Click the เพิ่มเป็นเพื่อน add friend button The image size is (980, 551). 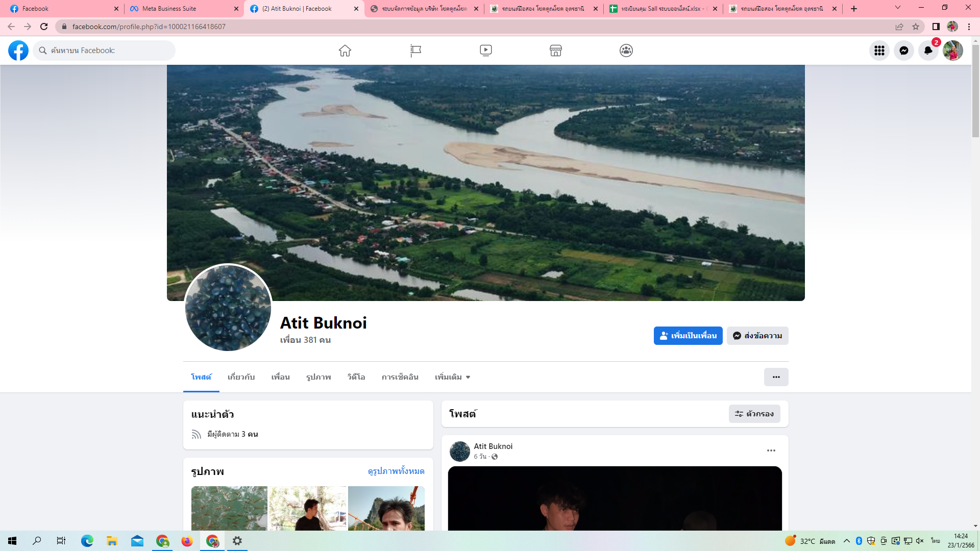pos(688,336)
